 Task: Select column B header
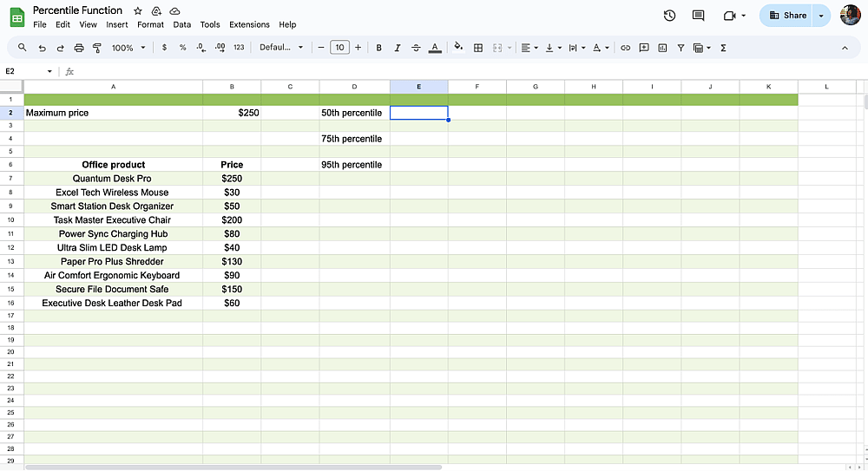click(x=232, y=87)
